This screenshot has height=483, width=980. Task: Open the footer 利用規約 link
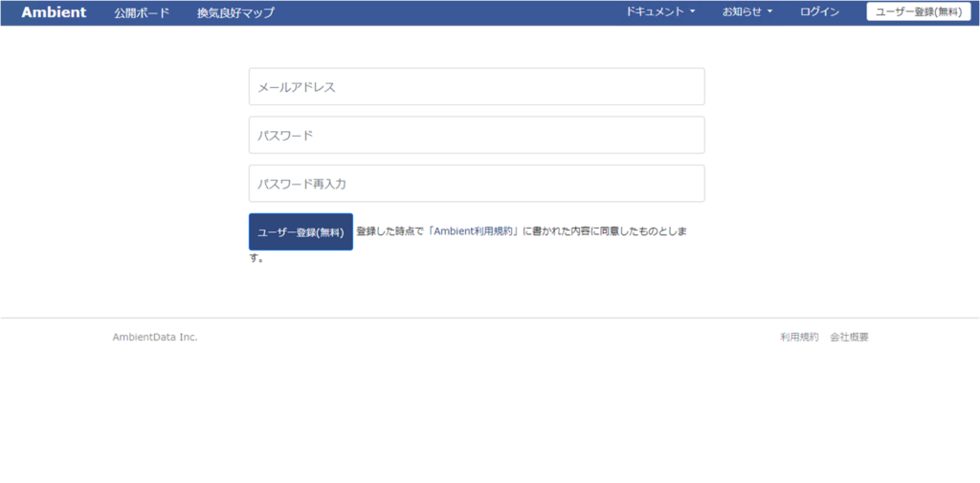coord(799,338)
